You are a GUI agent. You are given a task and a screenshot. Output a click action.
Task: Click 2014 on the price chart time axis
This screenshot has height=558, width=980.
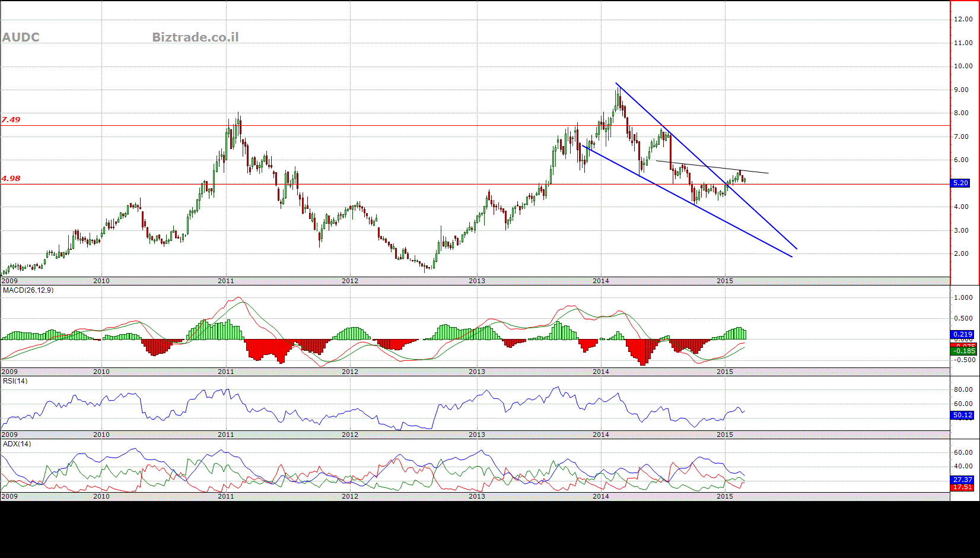601,281
